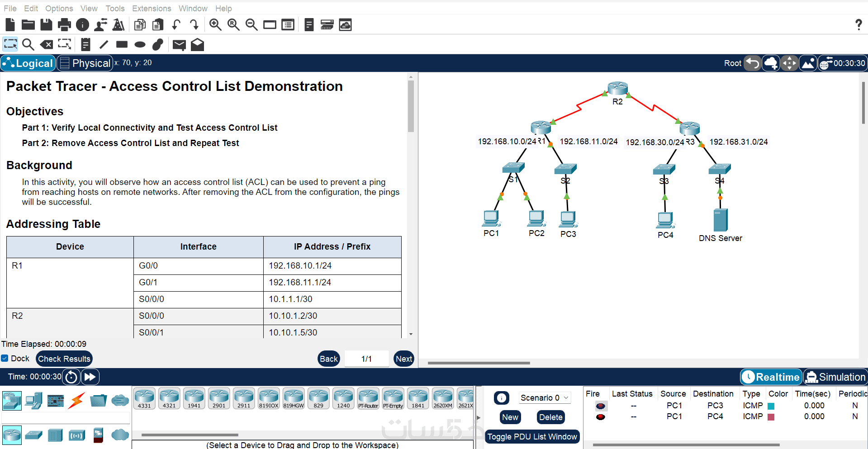
Task: Select the Connections lightning bolt category
Action: (77, 401)
